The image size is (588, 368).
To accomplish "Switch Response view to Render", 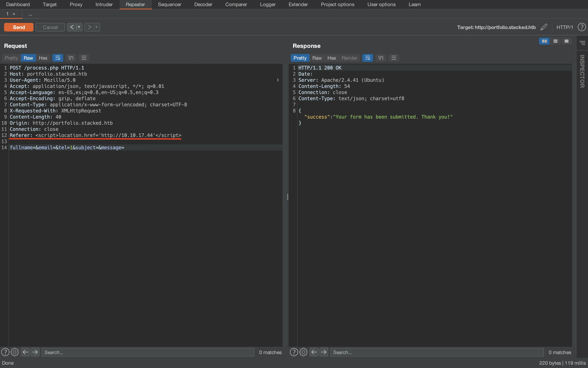I will point(349,58).
